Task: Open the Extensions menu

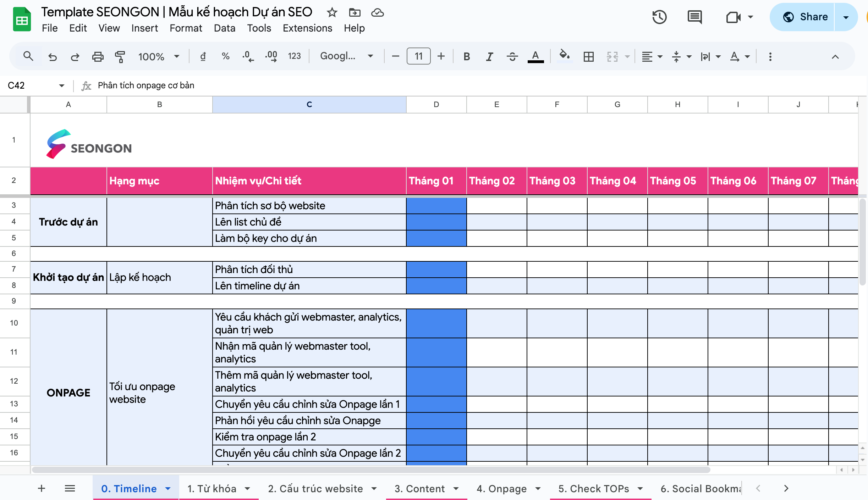Action: pyautogui.click(x=307, y=28)
